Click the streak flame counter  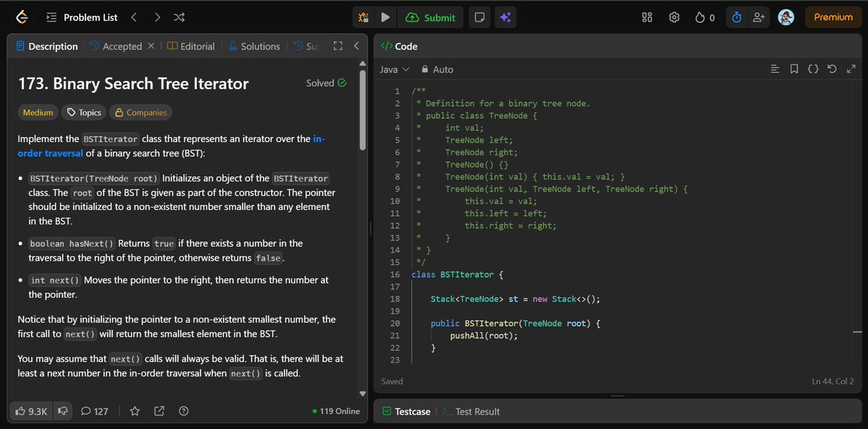click(x=705, y=17)
